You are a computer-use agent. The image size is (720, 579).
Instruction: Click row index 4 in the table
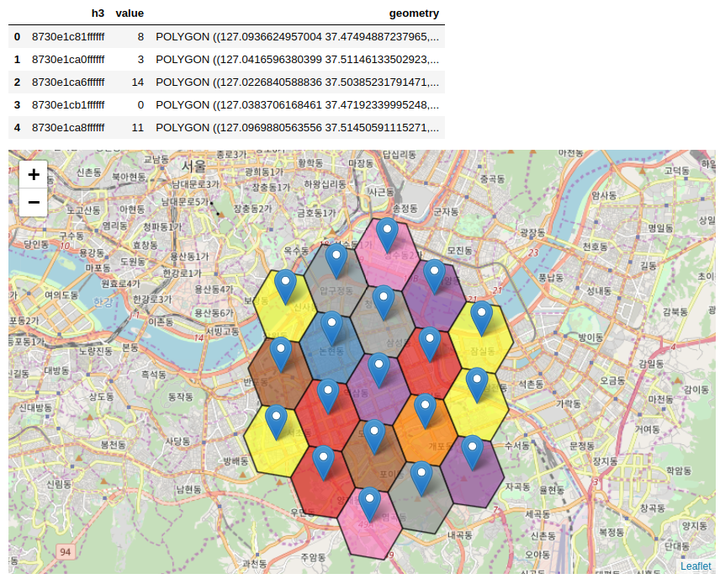17,128
